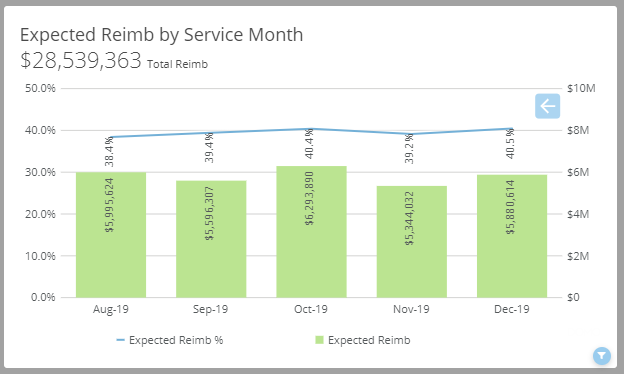Click the $2M right axis label
Image resolution: width=624 pixels, height=374 pixels.
tap(578, 256)
